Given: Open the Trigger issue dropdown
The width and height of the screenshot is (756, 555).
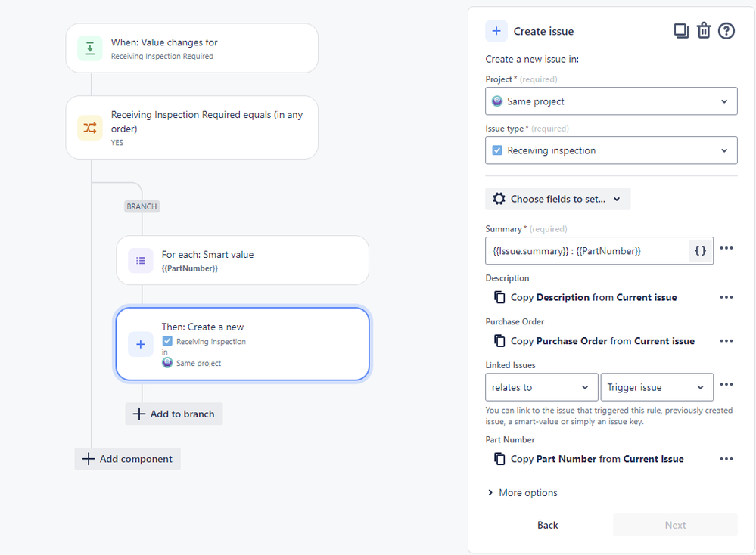Looking at the screenshot, I should [657, 387].
